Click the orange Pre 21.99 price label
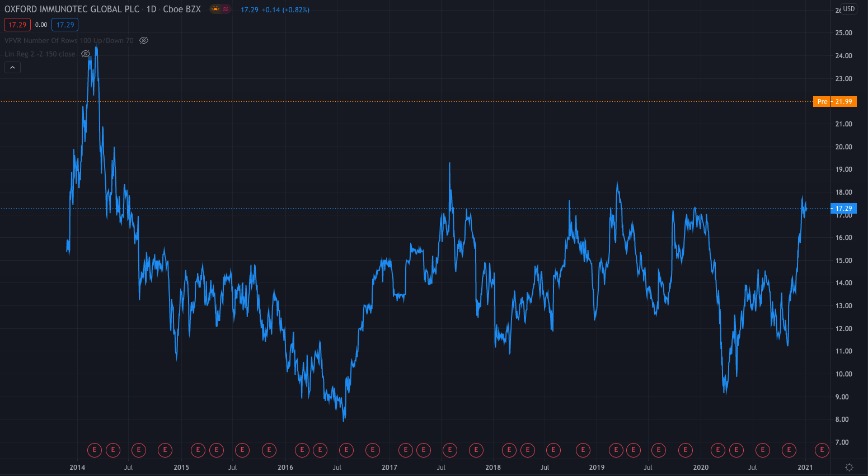 tap(835, 101)
